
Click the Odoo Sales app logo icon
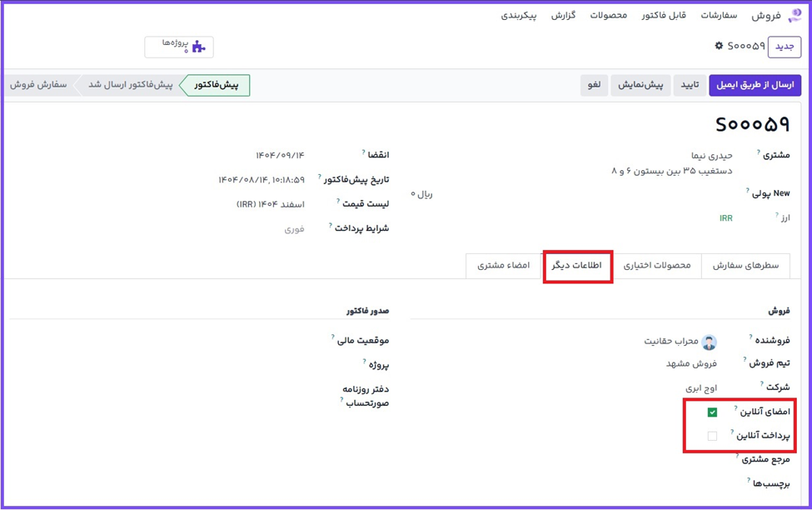pos(794,16)
